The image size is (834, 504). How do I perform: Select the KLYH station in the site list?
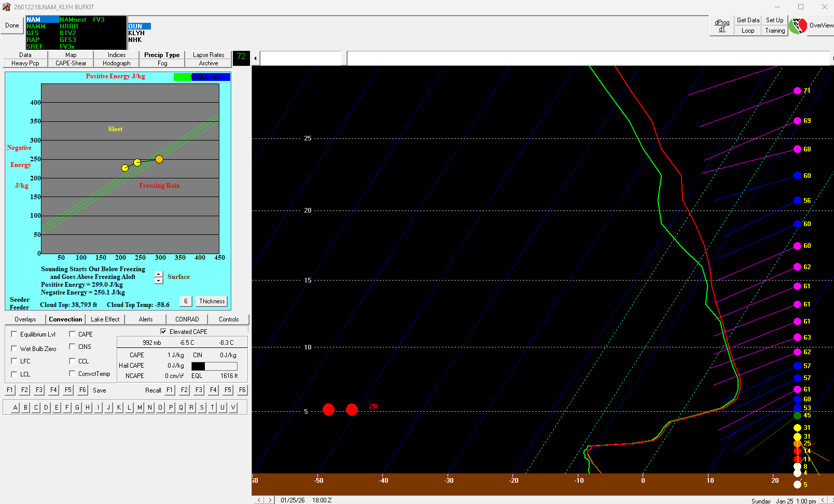(x=136, y=33)
